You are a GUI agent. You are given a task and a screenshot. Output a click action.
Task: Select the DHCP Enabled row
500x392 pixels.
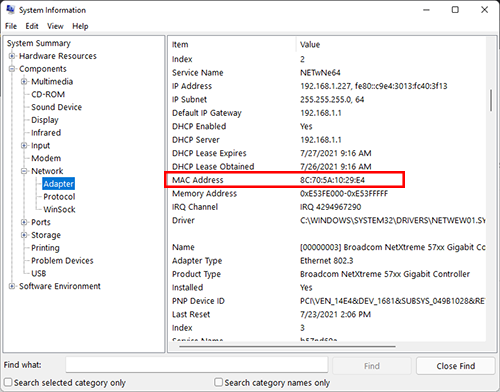click(x=327, y=126)
